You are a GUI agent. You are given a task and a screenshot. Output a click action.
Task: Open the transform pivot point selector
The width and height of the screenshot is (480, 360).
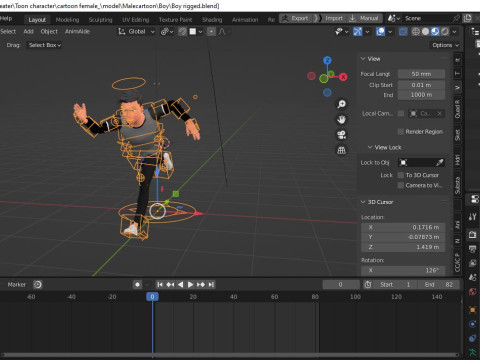(x=167, y=32)
